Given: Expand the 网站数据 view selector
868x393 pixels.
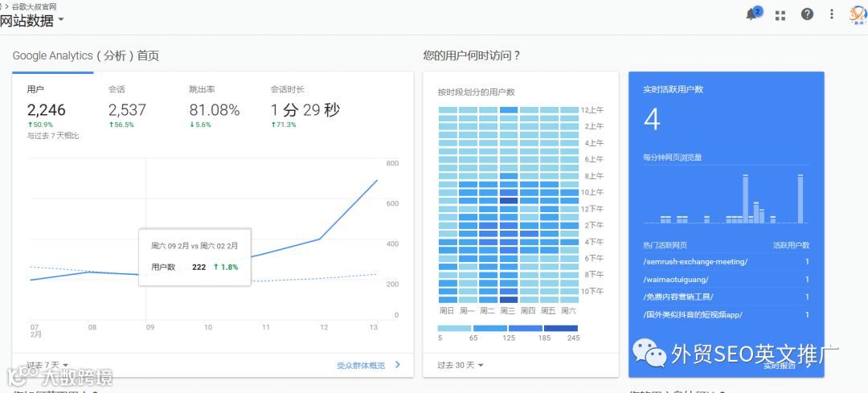Looking at the screenshot, I should [x=31, y=21].
